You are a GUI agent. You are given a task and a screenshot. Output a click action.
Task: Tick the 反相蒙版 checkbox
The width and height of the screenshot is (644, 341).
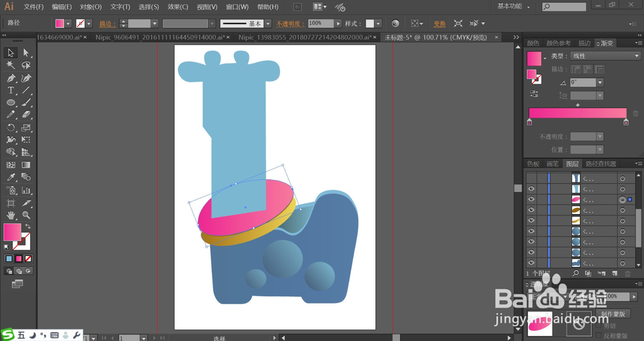click(x=598, y=335)
